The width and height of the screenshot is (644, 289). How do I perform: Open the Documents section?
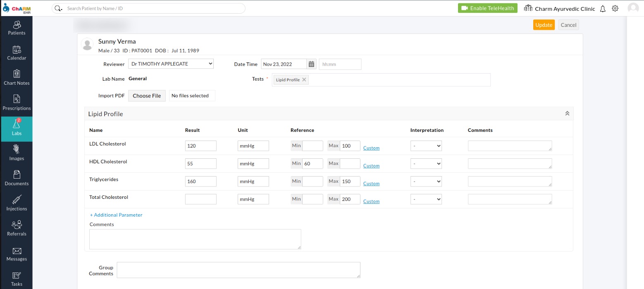click(x=17, y=179)
